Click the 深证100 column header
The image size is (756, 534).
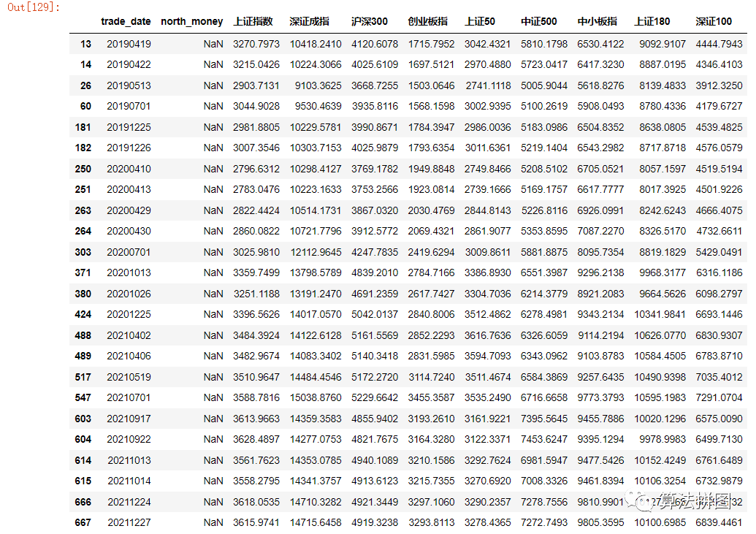pos(714,22)
